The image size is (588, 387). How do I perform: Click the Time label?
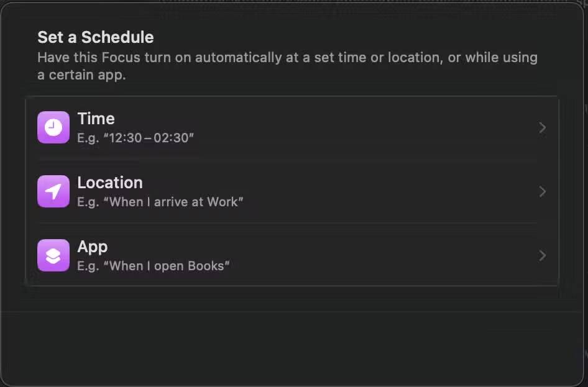[x=96, y=118]
